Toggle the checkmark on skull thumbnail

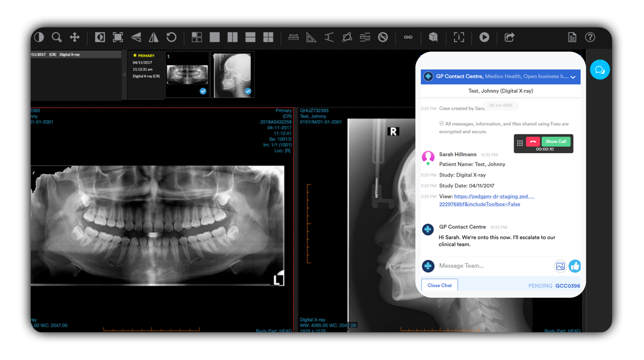(x=248, y=91)
